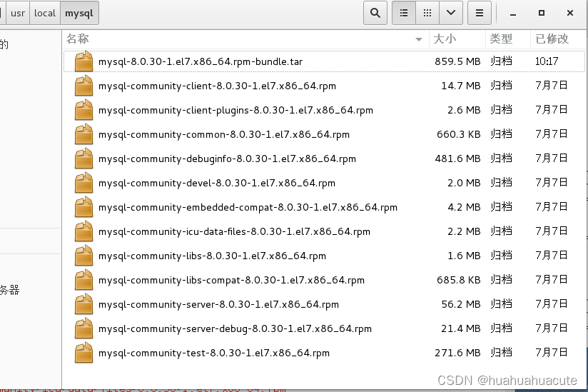Click archive icon of community-server-8.0.30 rpm
The width and height of the screenshot is (588, 392).
83,304
